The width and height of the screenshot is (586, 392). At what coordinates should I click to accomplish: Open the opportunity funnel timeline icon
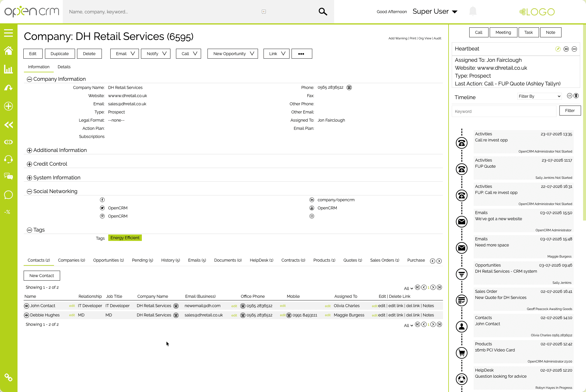tap(462, 274)
